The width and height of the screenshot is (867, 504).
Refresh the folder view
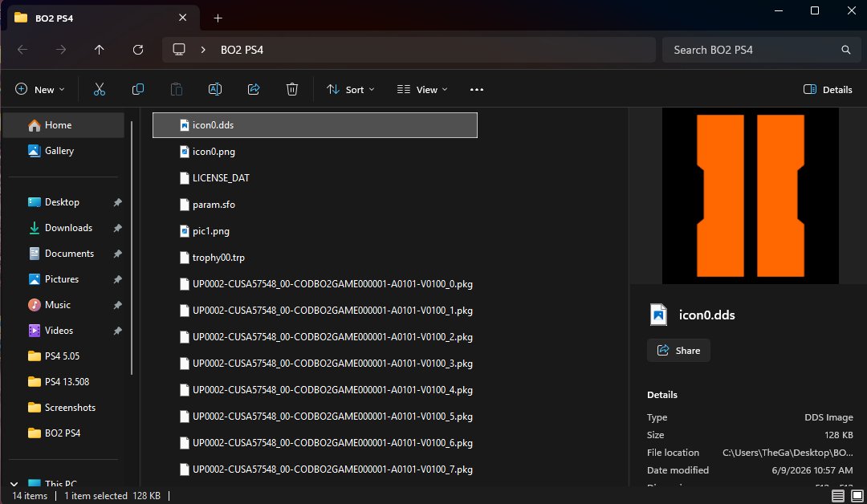pyautogui.click(x=138, y=50)
